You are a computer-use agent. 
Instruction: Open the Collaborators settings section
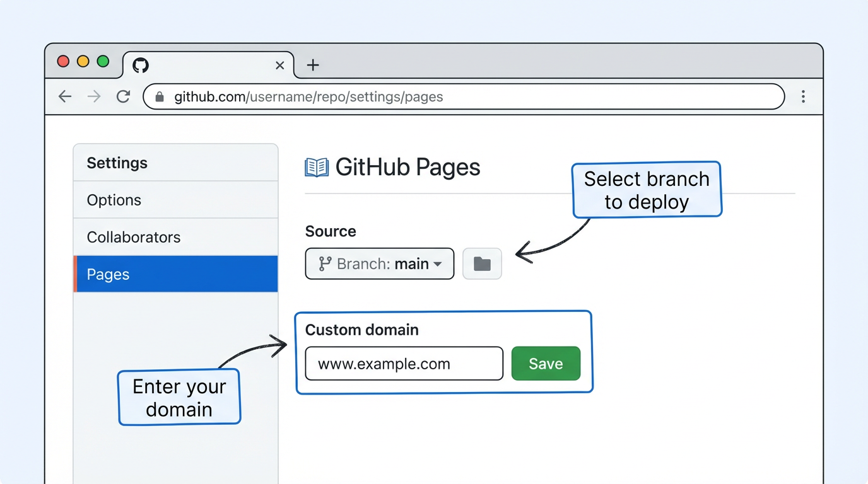tap(134, 237)
